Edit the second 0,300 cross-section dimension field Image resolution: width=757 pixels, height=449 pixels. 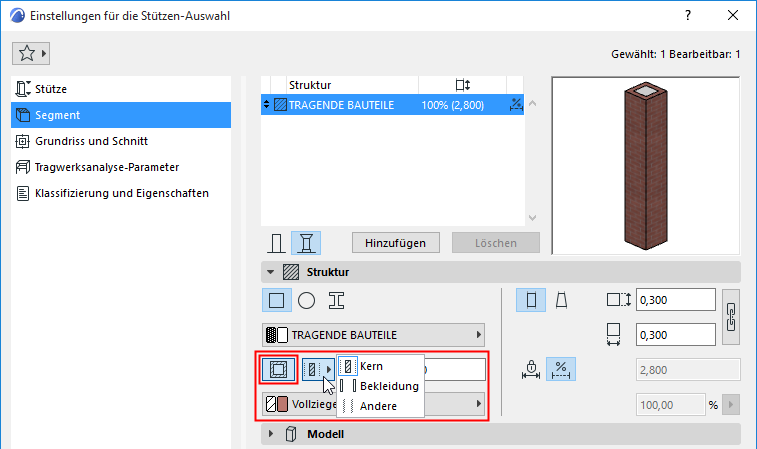click(675, 335)
